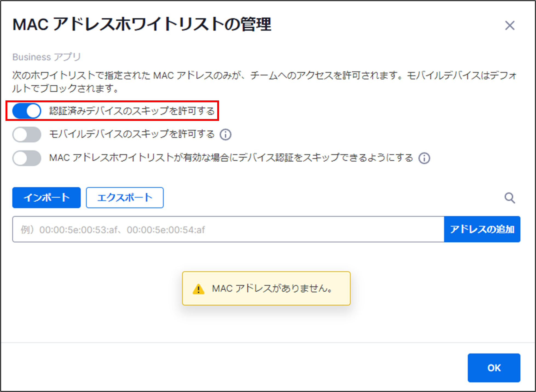The height and width of the screenshot is (392, 536).
Task: Click the yellow warning triangle icon
Action: [x=198, y=289]
